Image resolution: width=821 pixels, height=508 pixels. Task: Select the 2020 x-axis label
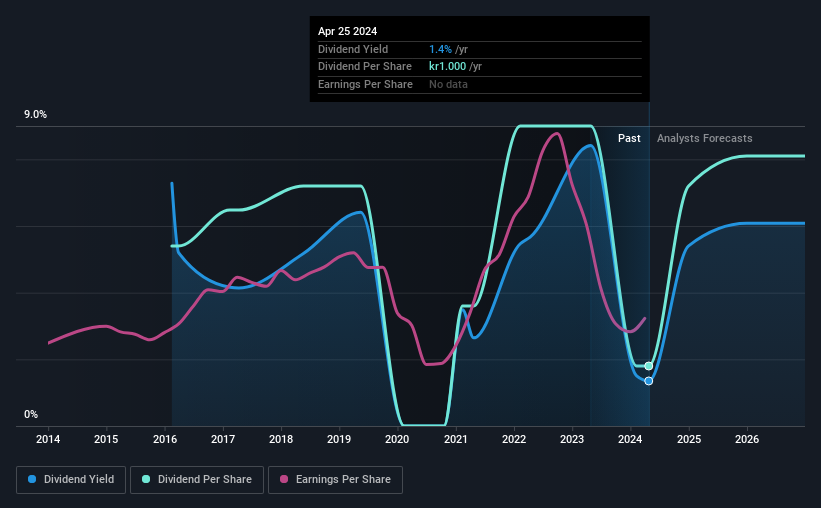[397, 439]
